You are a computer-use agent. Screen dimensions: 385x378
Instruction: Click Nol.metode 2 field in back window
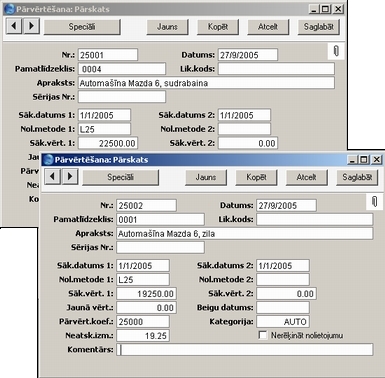coord(245,129)
